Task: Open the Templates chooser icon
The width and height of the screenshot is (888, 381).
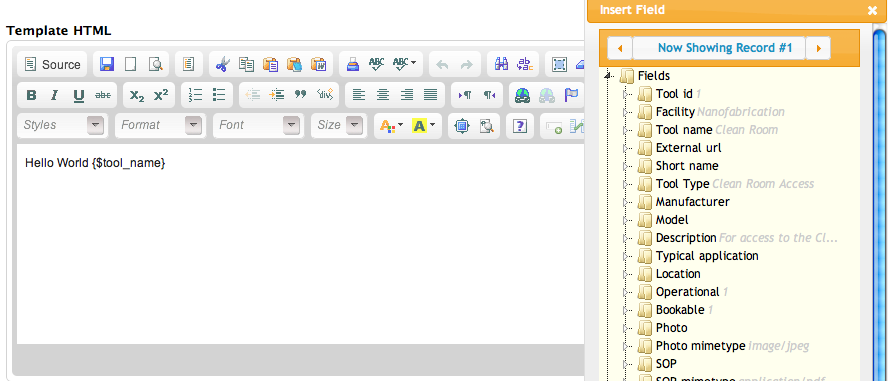Action: (x=188, y=65)
